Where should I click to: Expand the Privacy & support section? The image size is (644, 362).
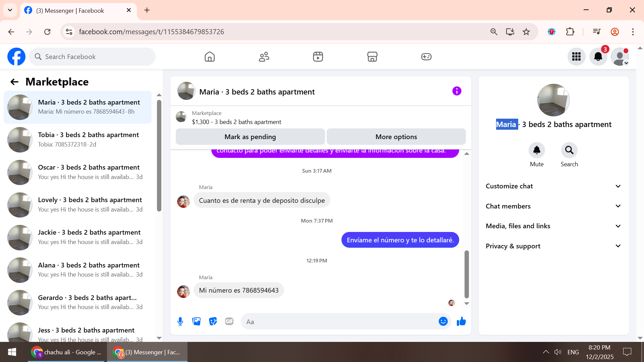[553, 246]
